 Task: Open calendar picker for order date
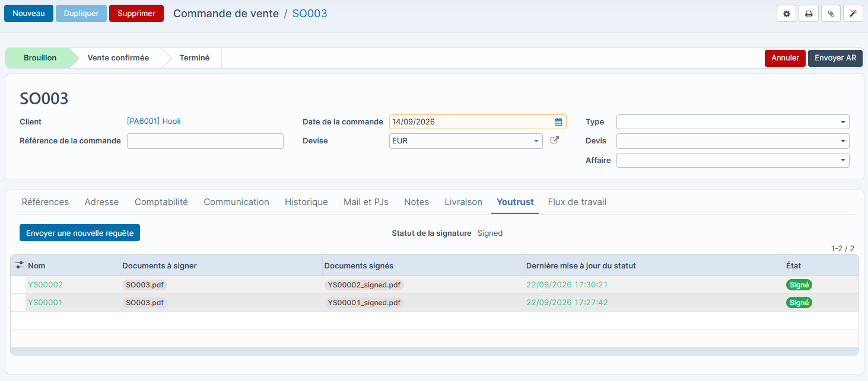558,122
